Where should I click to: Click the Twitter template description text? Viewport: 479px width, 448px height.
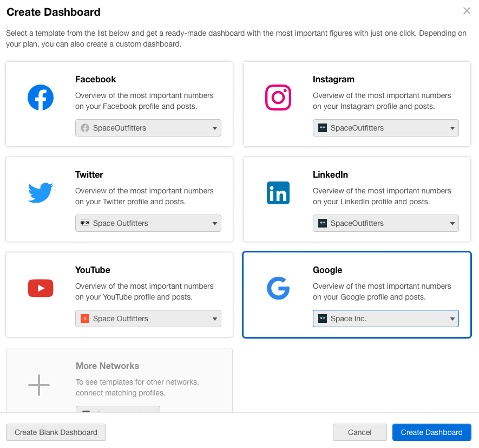[x=144, y=196]
